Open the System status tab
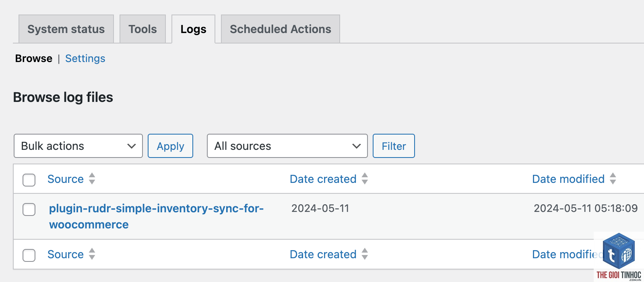644x282 pixels. (x=66, y=29)
